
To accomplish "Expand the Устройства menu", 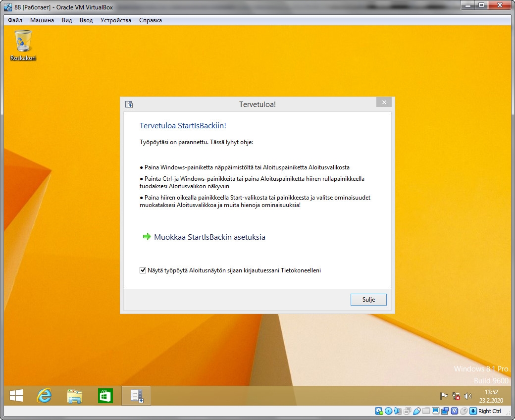I will 116,20.
